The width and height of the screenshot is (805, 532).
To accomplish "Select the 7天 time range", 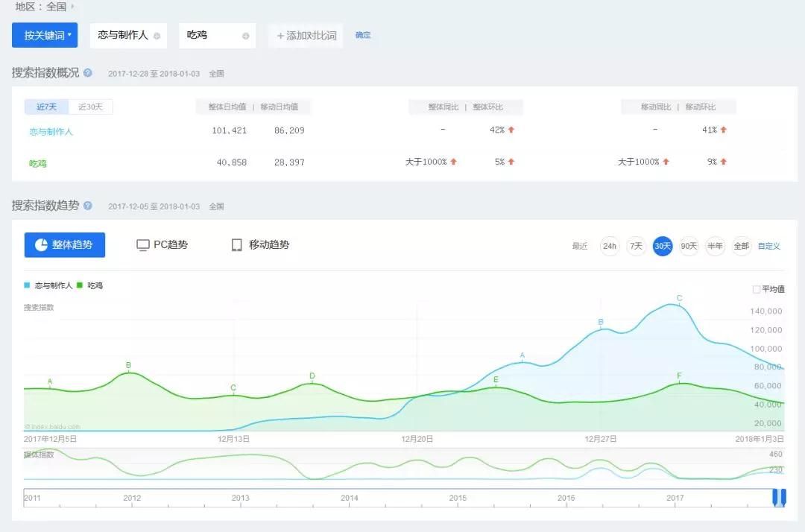I will (x=636, y=246).
